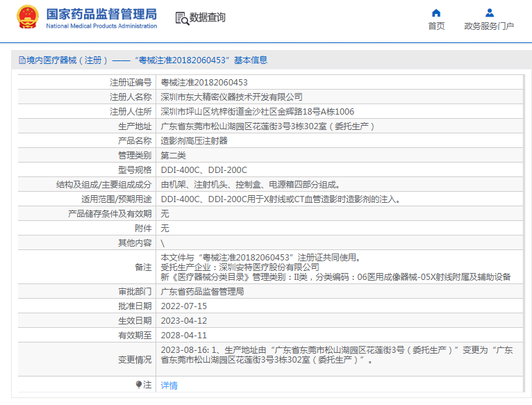
Task: Click the document icon before 境内医疗器械
Action: pos(22,60)
